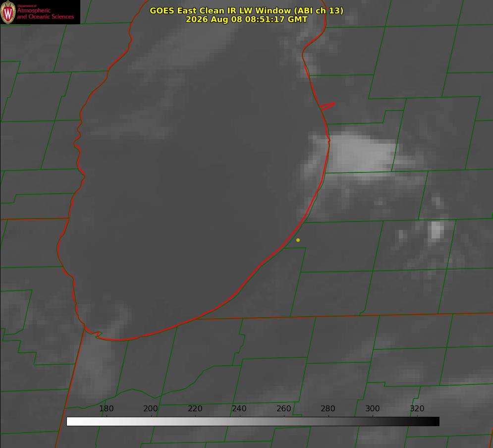Click the colorbar label '320'

tap(417, 408)
